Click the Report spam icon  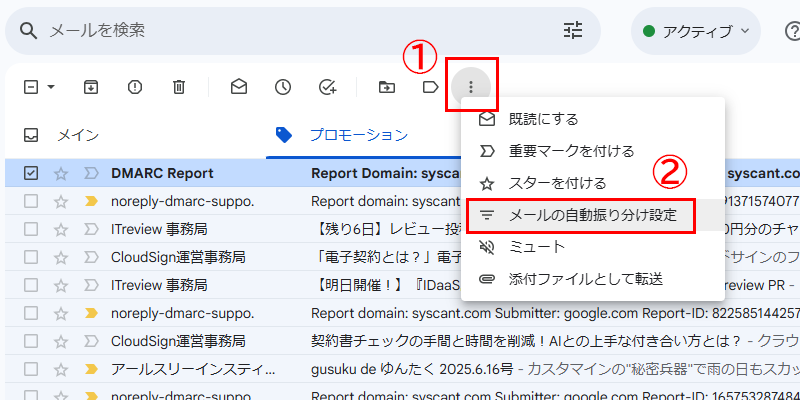tap(134, 87)
